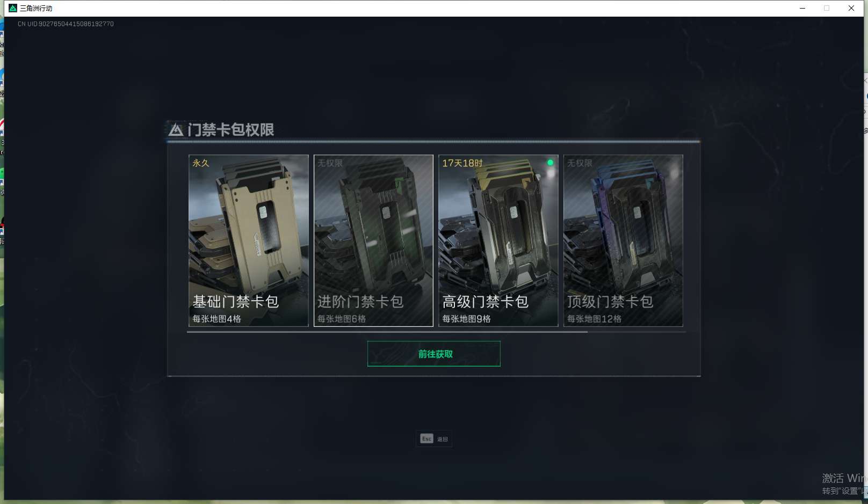The image size is (868, 504).
Task: Click the 17天18时 timer label
Action: [x=462, y=163]
